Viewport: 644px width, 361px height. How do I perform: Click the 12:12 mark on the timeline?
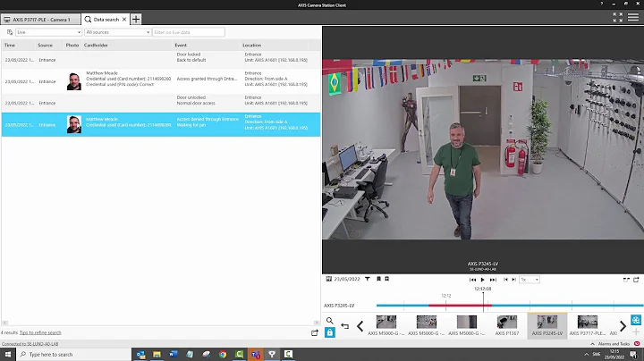(x=446, y=296)
